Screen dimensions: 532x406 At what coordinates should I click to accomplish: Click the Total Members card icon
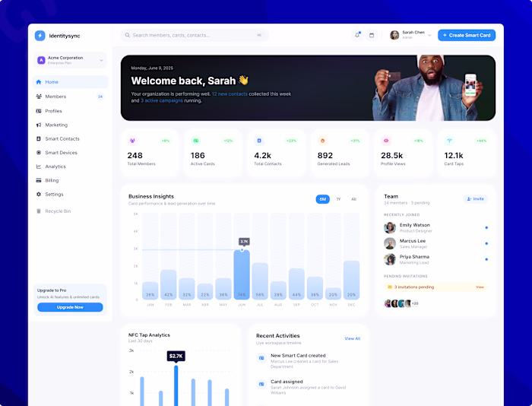[x=132, y=141]
